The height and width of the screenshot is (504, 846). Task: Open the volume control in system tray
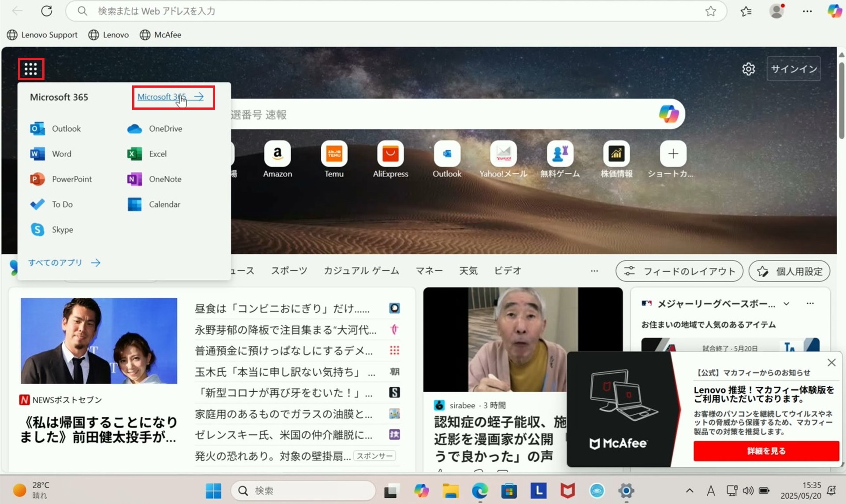click(x=747, y=490)
